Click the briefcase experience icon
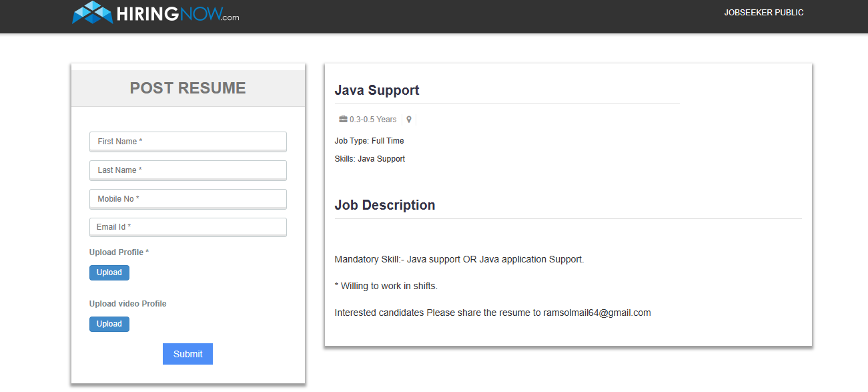This screenshot has width=868, height=392. (x=343, y=120)
